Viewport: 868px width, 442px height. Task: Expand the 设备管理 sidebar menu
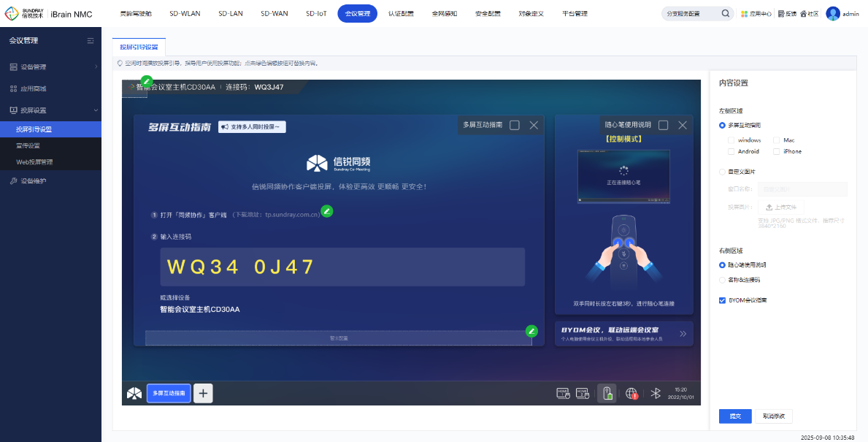(x=51, y=67)
